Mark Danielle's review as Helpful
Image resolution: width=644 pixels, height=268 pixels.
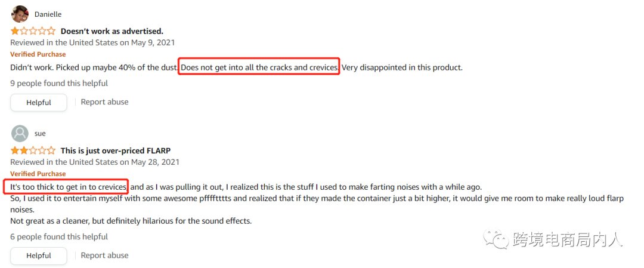point(39,103)
